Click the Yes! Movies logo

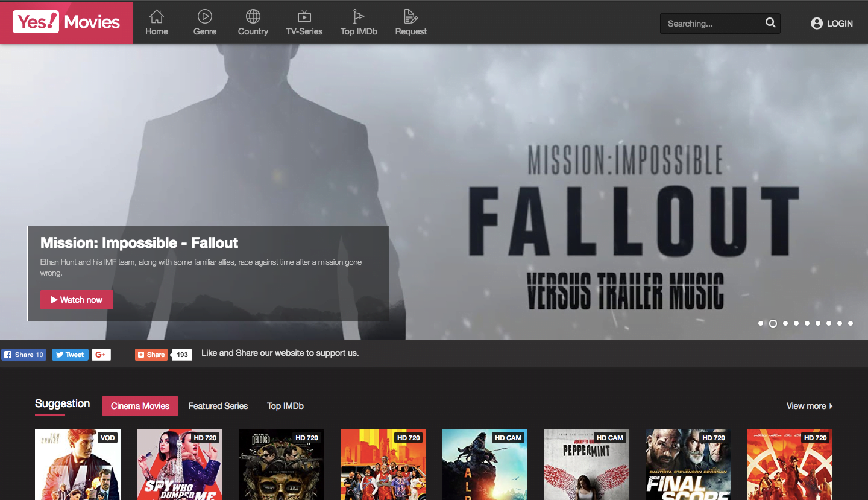point(66,22)
